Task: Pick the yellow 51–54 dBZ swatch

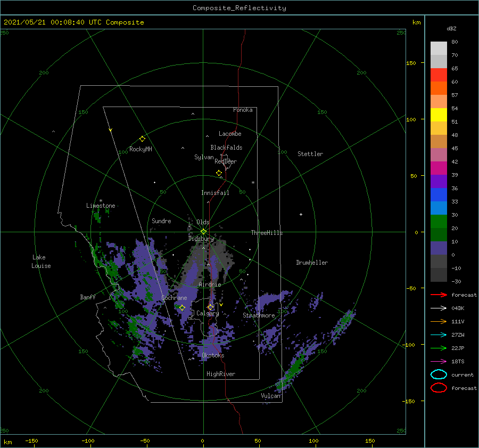Action: (x=439, y=115)
